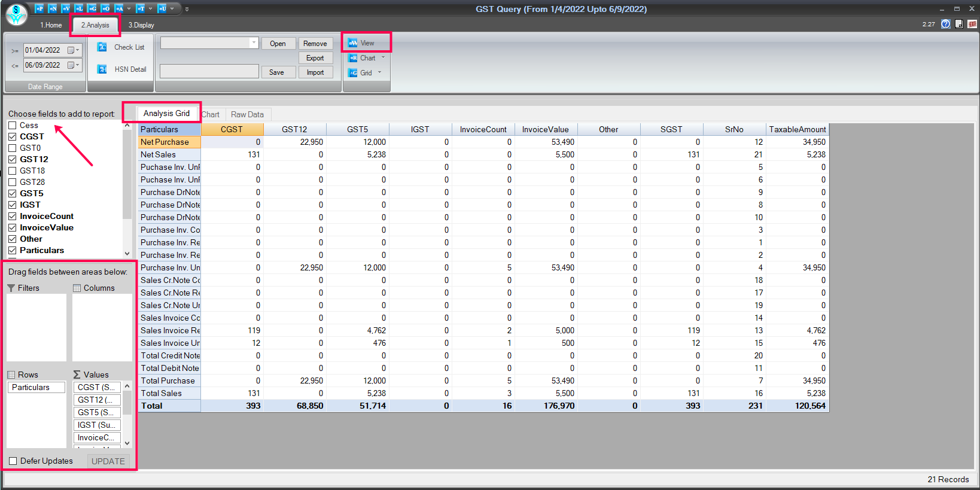The width and height of the screenshot is (980, 490).
Task: Click the Particulars column header in grid
Action: [170, 129]
